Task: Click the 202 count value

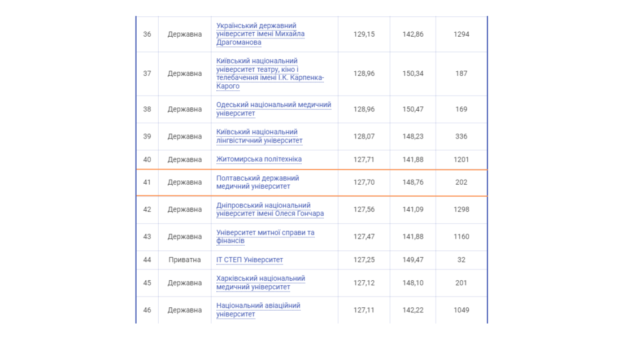Action: click(x=461, y=182)
